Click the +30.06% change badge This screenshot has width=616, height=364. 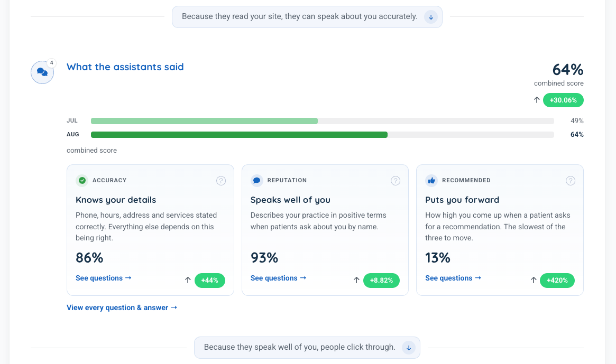(563, 100)
